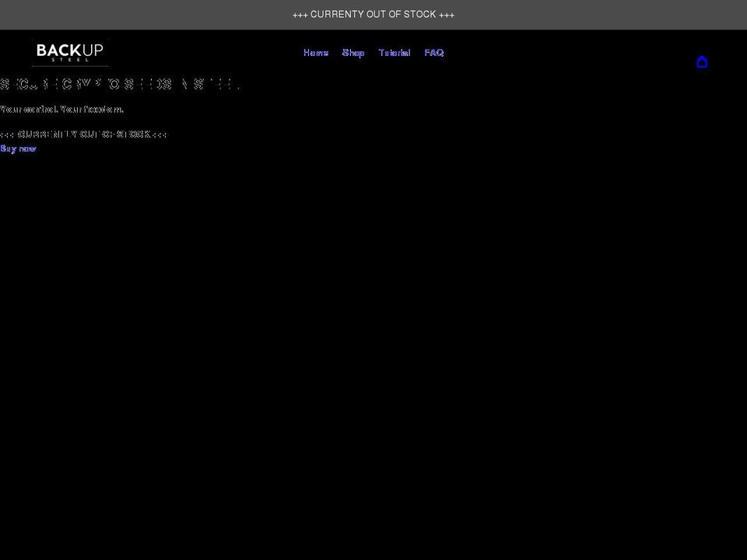The height and width of the screenshot is (560, 747).
Task: Click the SECURE CRYPTO SEEDS heading
Action: click(x=121, y=83)
